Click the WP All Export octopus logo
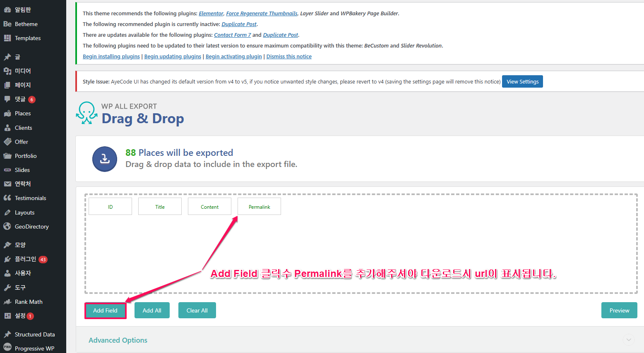The image size is (644, 353). pyautogui.click(x=87, y=113)
